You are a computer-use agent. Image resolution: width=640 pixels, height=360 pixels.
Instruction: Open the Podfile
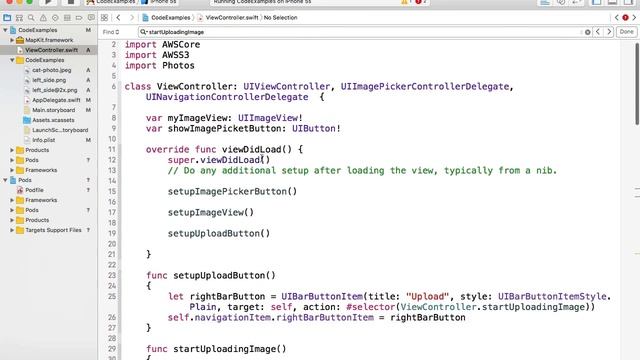tap(34, 190)
